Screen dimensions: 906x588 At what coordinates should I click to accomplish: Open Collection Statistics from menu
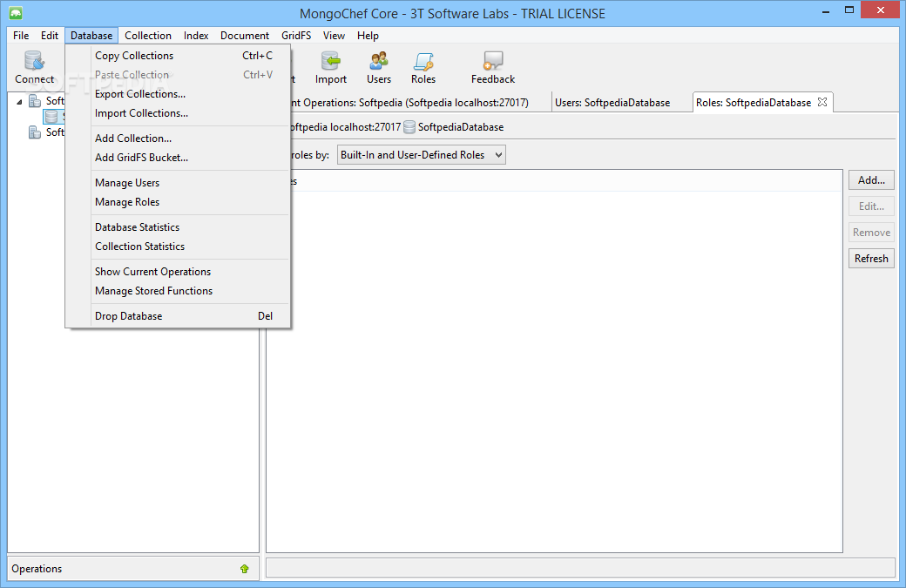tap(178, 246)
